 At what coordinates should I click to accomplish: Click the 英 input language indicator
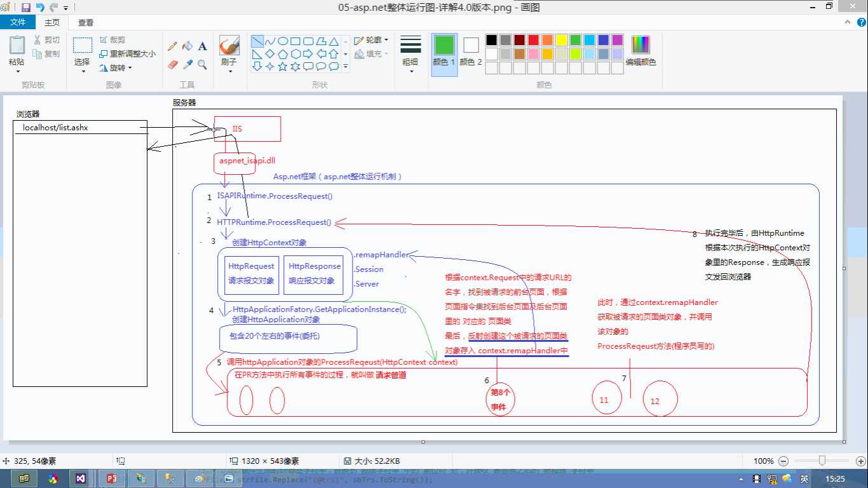pyautogui.click(x=804, y=478)
